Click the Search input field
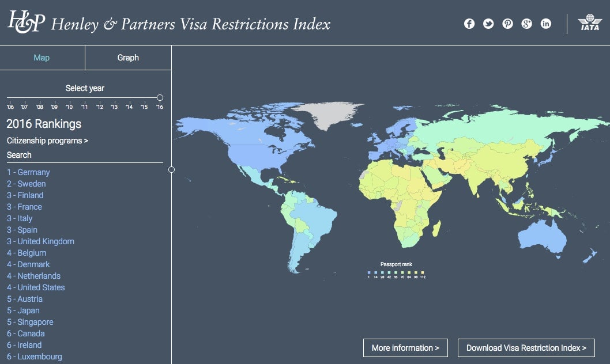 (85, 155)
